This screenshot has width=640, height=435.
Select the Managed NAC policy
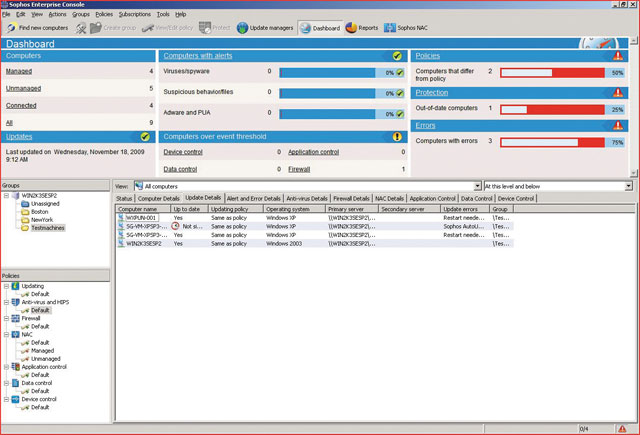42,351
